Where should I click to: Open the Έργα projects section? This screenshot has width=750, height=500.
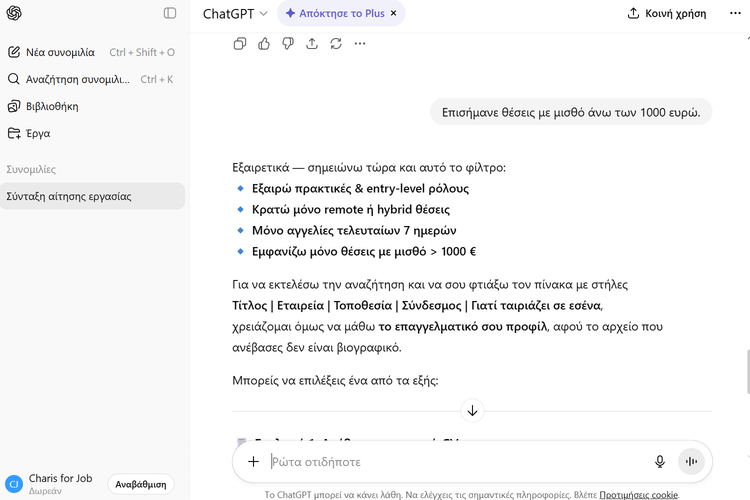pos(38,133)
